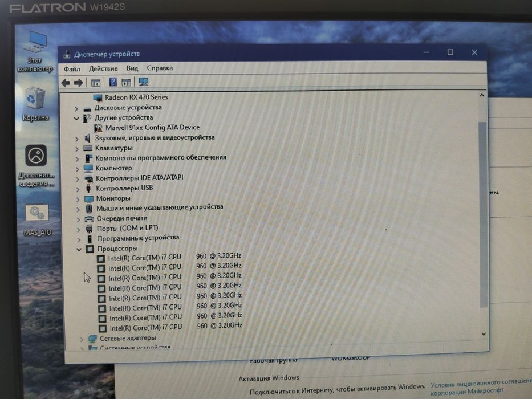The image size is (532, 399).
Task: Open the Действие menu
Action: point(103,68)
